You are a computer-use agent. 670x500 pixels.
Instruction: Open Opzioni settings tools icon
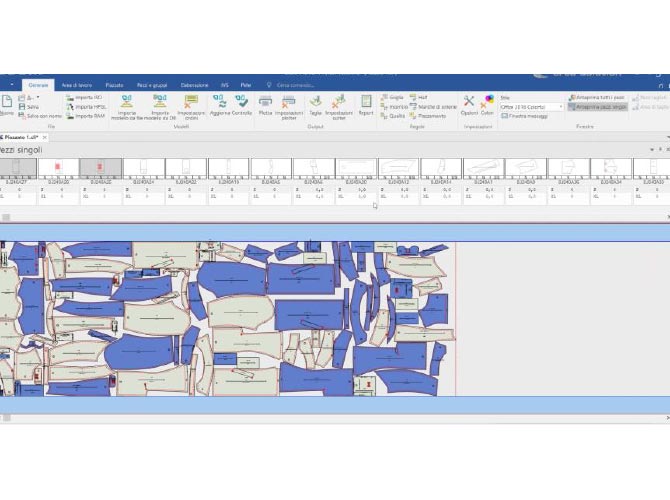(x=469, y=104)
